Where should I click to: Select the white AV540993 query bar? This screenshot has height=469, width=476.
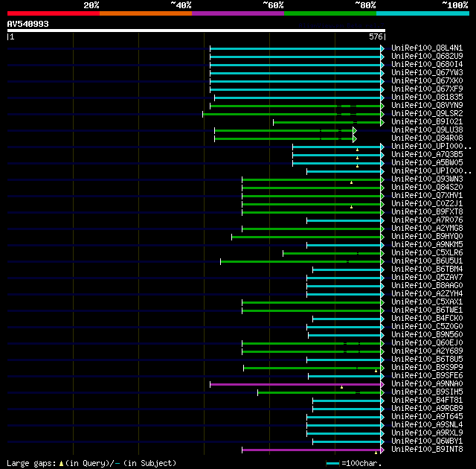click(x=196, y=31)
